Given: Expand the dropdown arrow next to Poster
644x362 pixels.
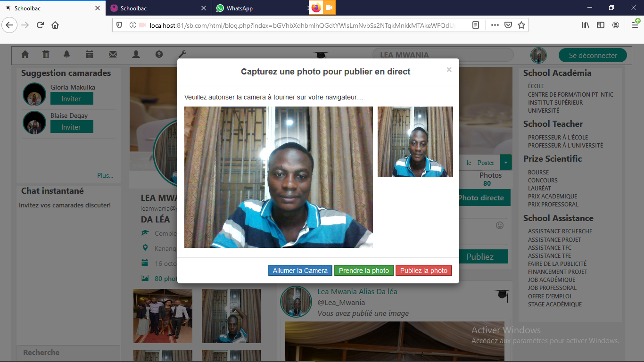Looking at the screenshot, I should [505, 163].
